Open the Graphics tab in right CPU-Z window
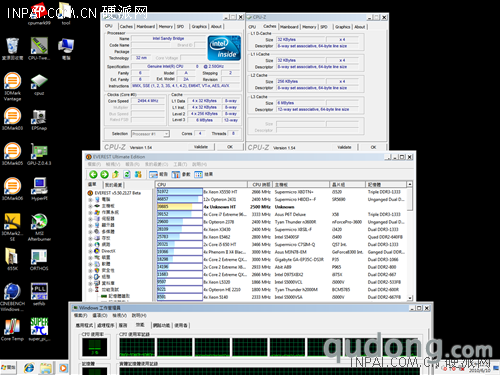 pyautogui.click(x=342, y=27)
